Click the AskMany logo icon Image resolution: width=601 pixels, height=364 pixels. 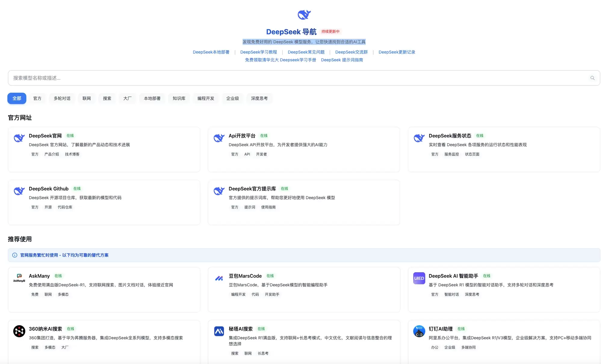coord(19,278)
